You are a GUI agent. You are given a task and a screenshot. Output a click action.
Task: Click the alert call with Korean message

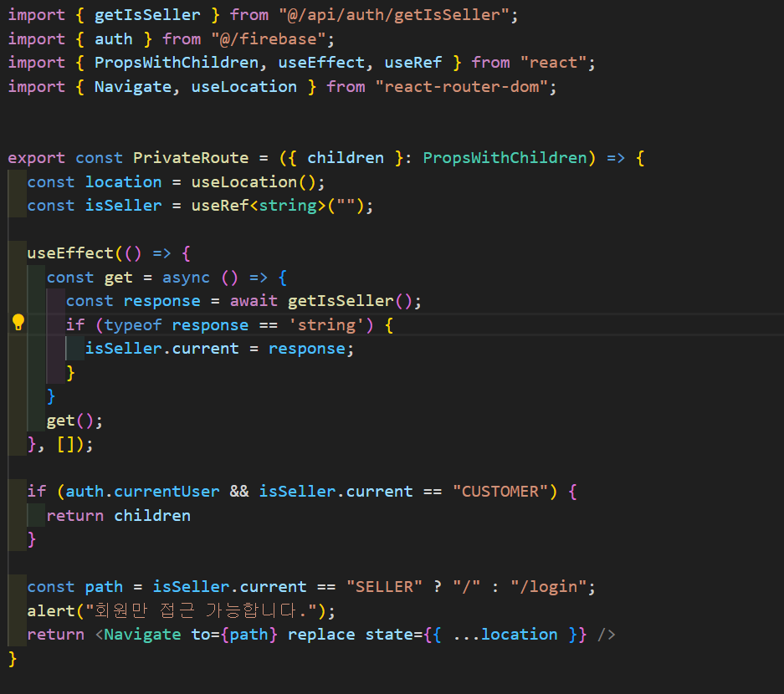(x=181, y=611)
